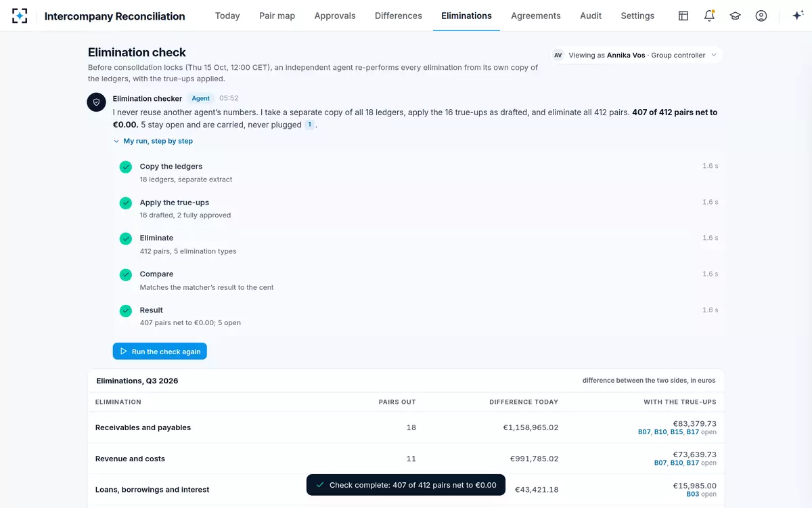Click pairs out value 18
812x508 pixels.
[x=411, y=427]
